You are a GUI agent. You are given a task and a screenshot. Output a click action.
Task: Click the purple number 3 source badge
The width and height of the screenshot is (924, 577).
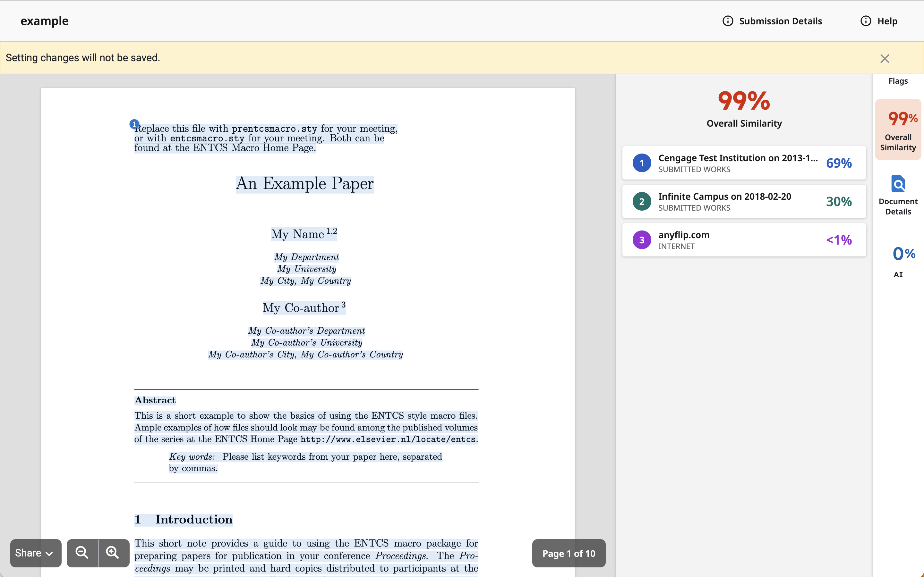[x=641, y=240]
